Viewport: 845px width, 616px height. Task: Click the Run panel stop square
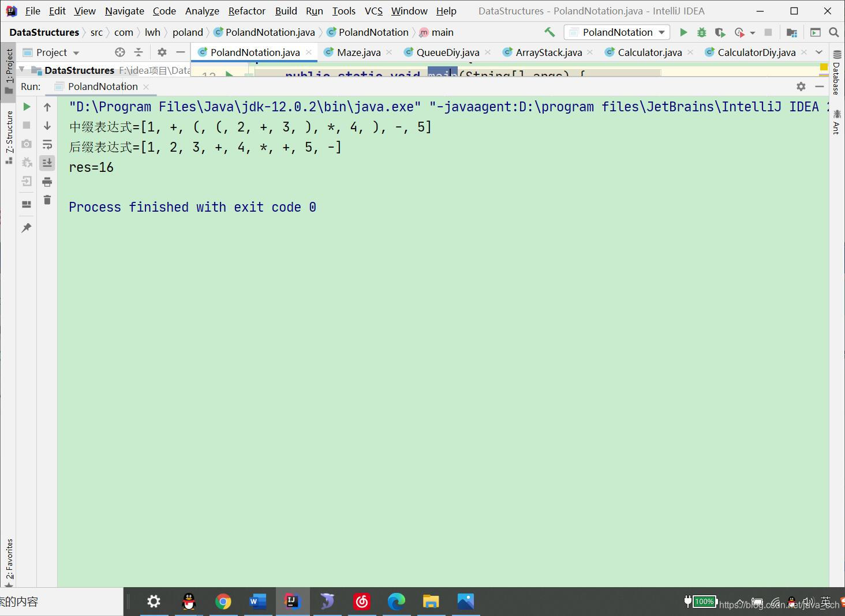click(x=27, y=125)
